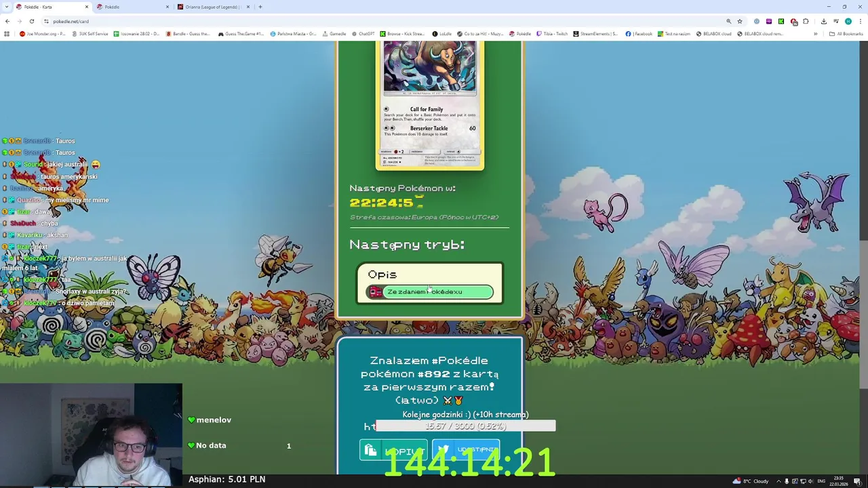
Task: Click the stream goal progress bar
Action: click(x=465, y=426)
